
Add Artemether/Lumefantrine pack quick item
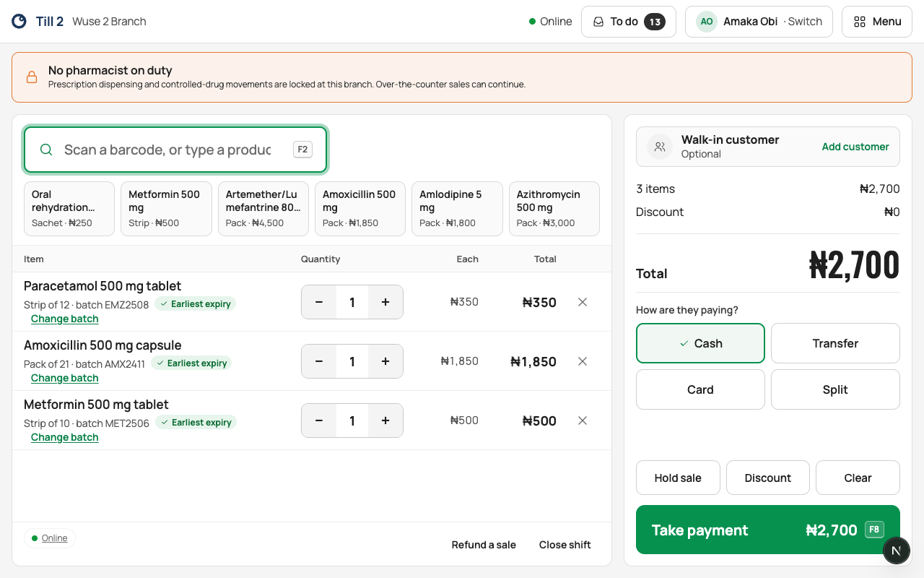263,209
